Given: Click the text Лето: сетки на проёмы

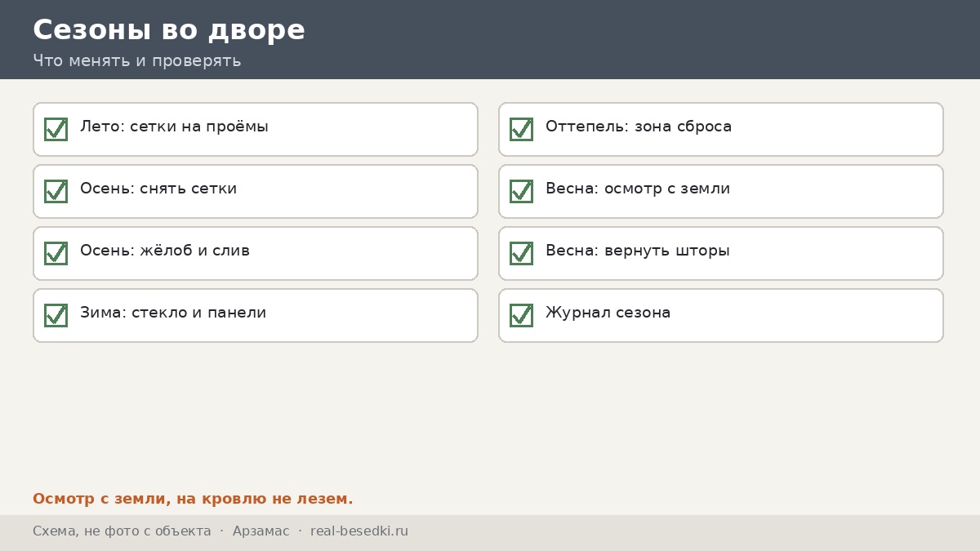Looking at the screenshot, I should pyautogui.click(x=174, y=127).
